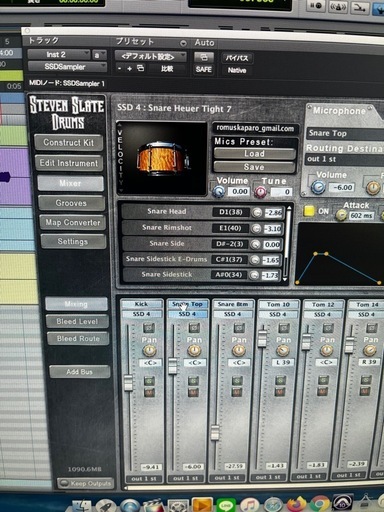Toggle the yellow envelope ON switch

309,211
